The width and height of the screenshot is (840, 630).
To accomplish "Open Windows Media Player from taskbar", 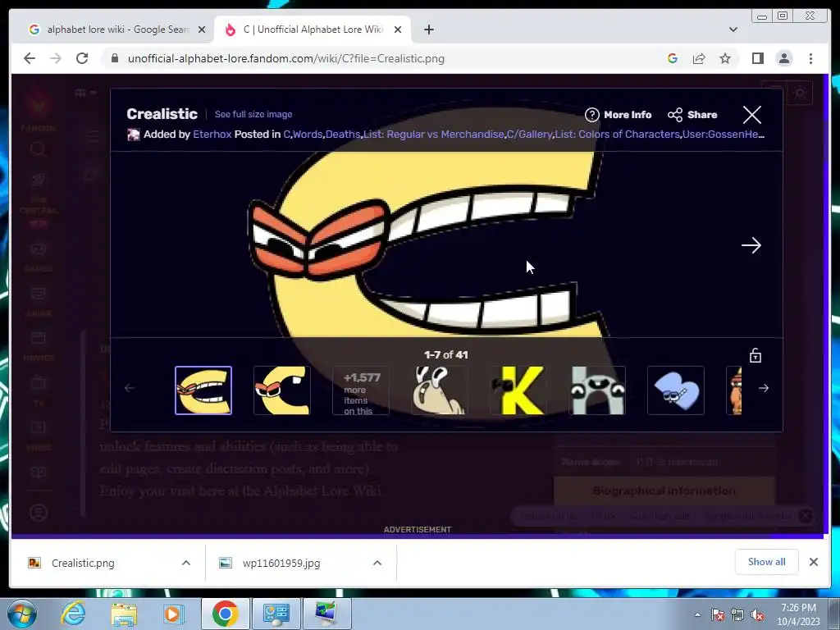I will pyautogui.click(x=173, y=614).
